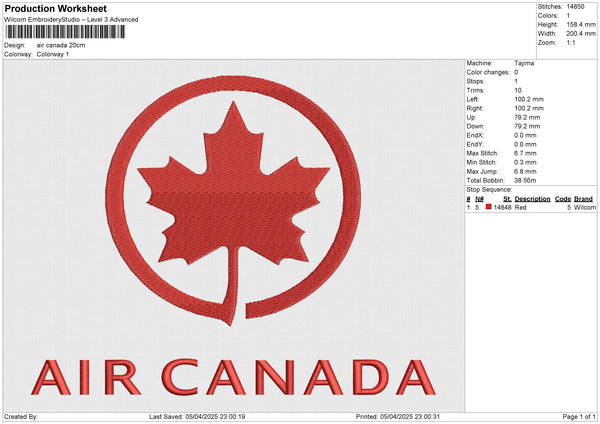
Task: Click the 'Colorway 1' value
Action: tap(53, 54)
